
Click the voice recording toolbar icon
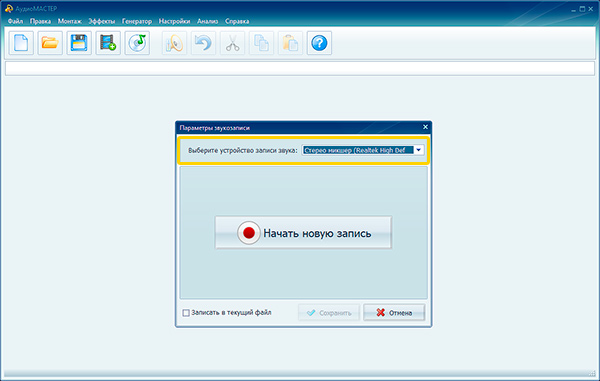click(174, 43)
